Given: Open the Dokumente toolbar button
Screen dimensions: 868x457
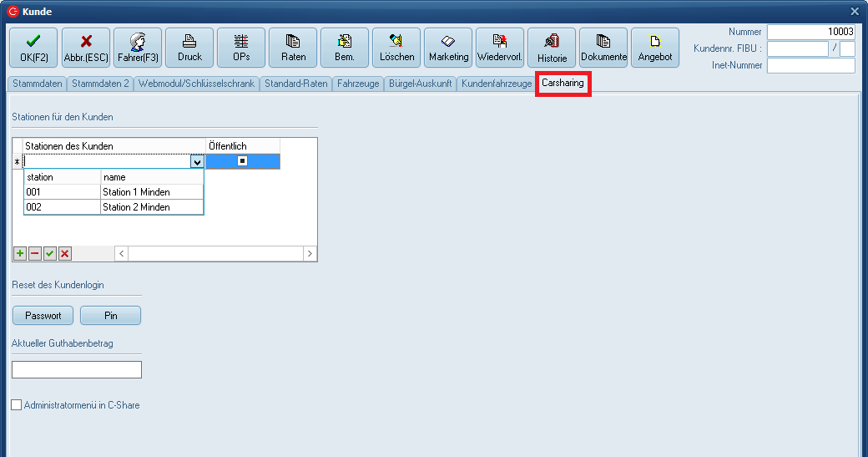Looking at the screenshot, I should (x=603, y=48).
